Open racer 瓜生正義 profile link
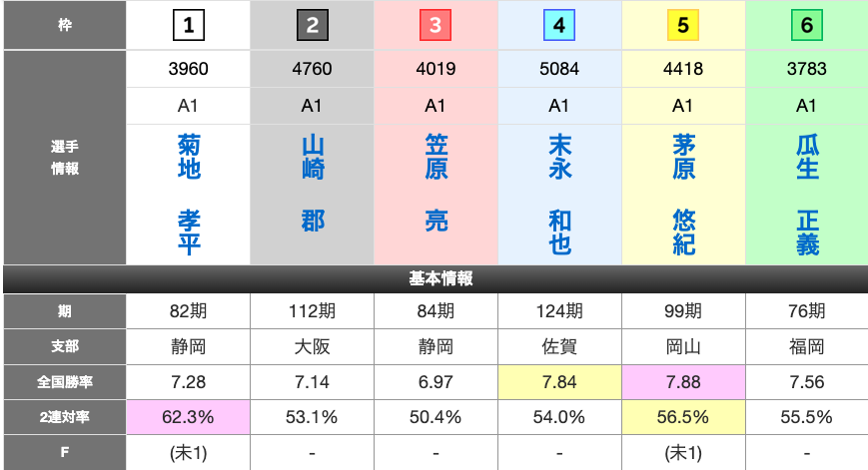Viewport: 868px width, 470px height. coord(807,195)
